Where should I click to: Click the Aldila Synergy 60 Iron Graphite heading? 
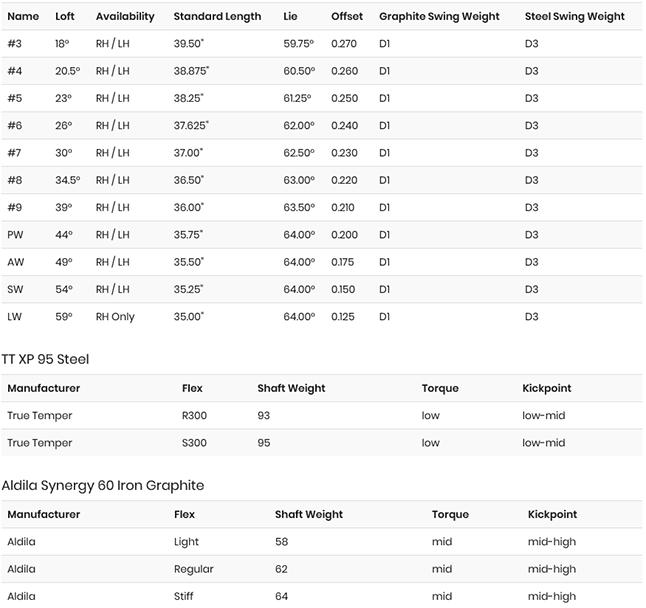pos(103,485)
